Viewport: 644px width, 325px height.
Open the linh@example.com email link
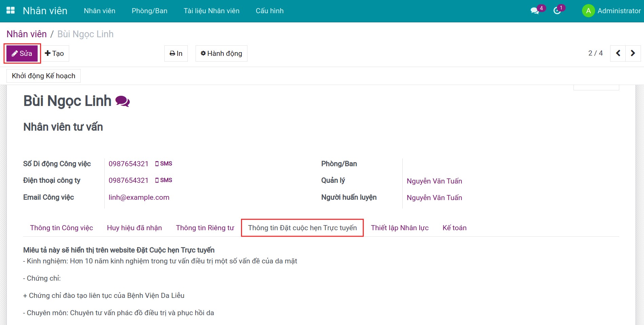(x=139, y=197)
